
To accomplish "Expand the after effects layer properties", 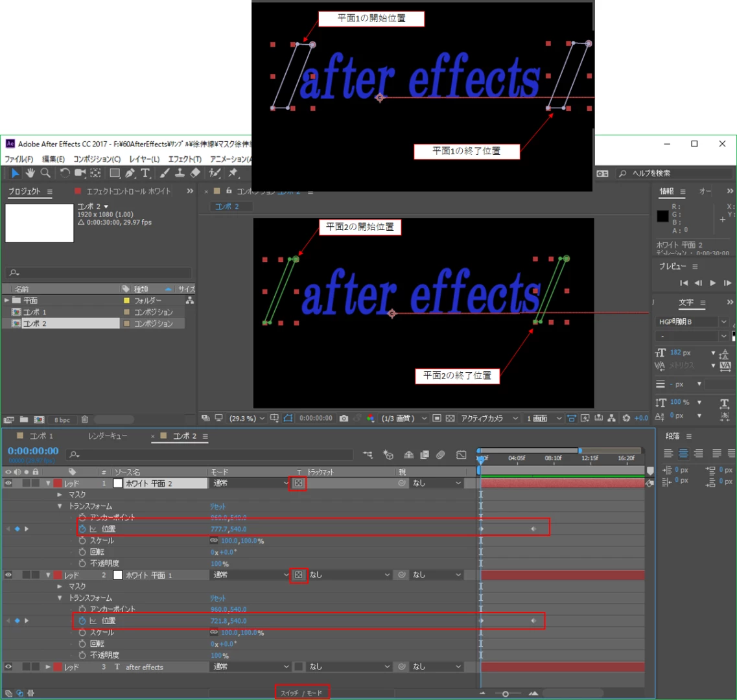I will click(48, 667).
